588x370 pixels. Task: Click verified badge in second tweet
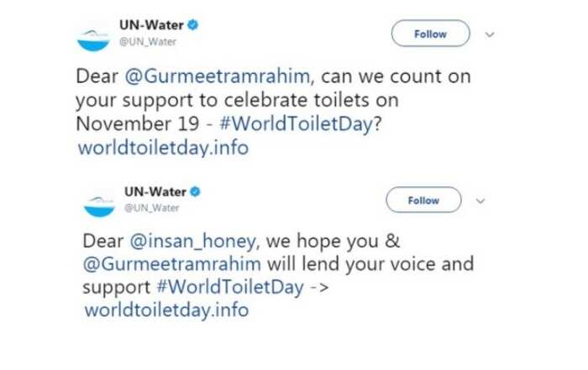click(x=195, y=191)
